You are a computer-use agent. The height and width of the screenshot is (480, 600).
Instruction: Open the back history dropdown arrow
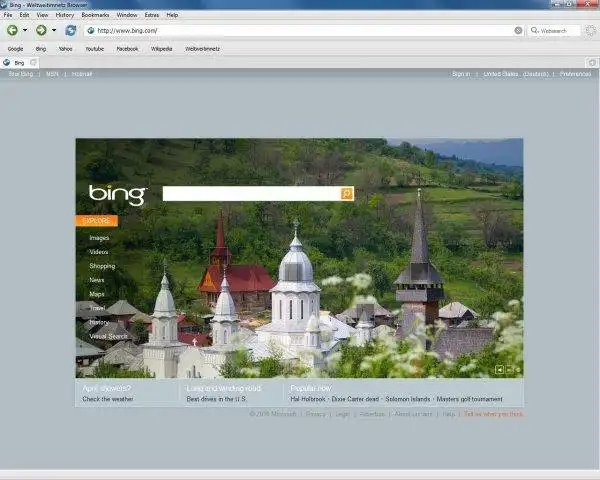click(25, 30)
